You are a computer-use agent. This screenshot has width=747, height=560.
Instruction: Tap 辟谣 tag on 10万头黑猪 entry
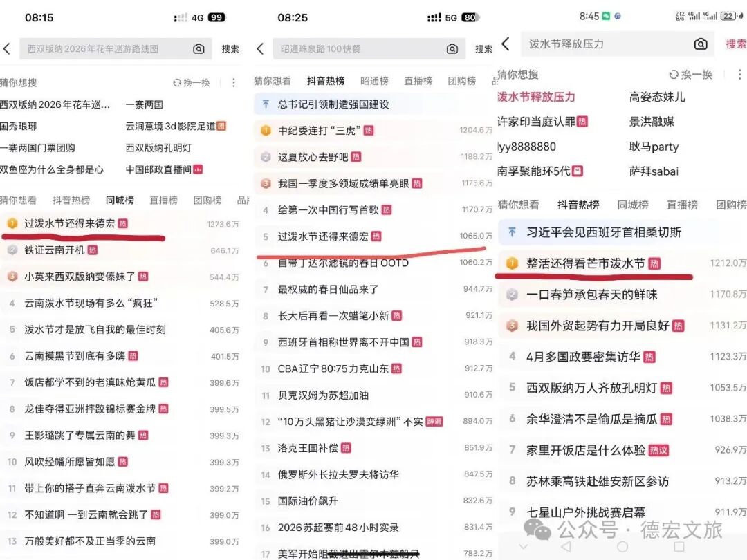click(434, 422)
